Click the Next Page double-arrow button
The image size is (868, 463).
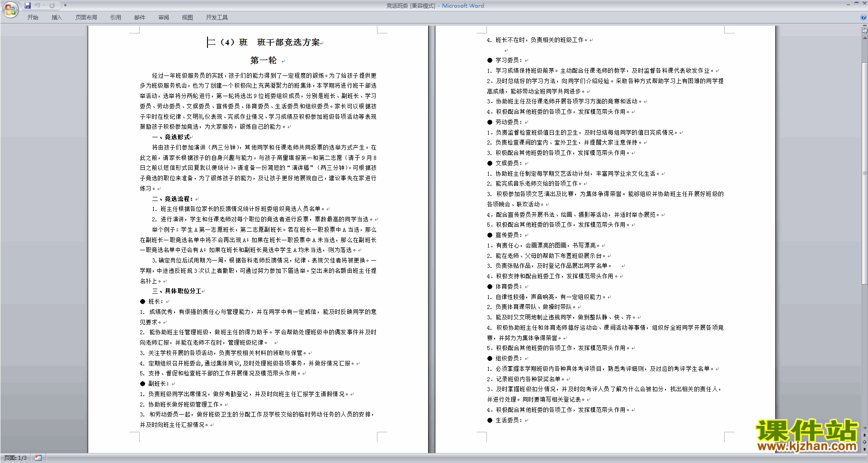[865, 449]
